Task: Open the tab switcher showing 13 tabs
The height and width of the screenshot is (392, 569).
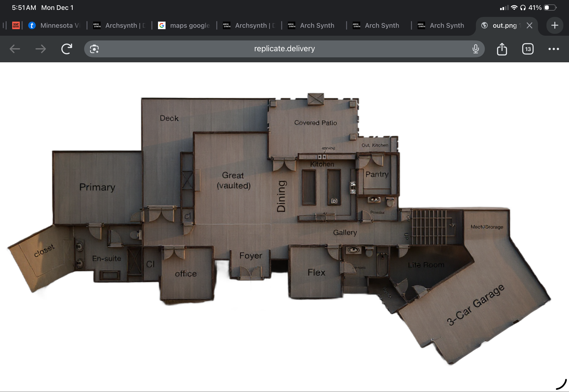Action: 527,49
